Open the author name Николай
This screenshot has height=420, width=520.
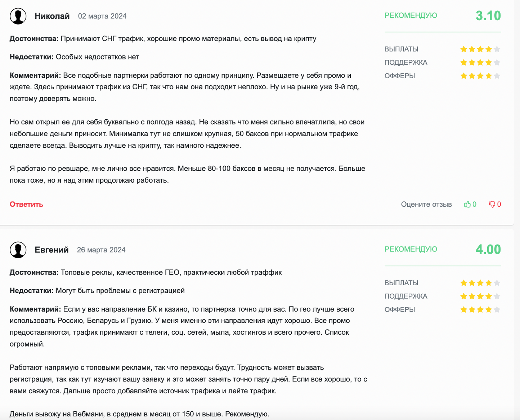click(x=52, y=16)
